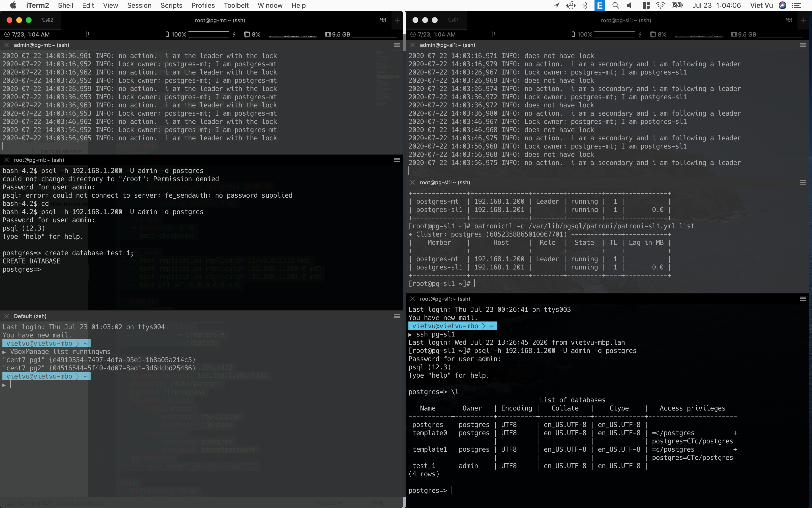Click the '(4 rows)' line

[424, 474]
